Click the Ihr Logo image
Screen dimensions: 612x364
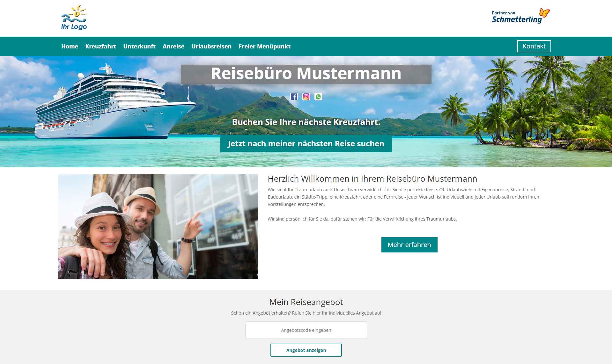[x=74, y=18]
